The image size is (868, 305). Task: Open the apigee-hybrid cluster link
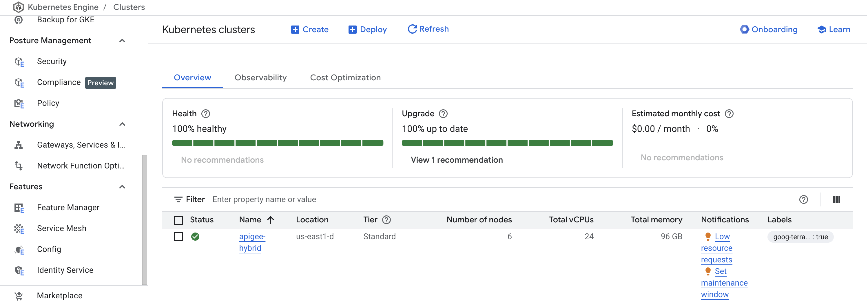coord(252,242)
